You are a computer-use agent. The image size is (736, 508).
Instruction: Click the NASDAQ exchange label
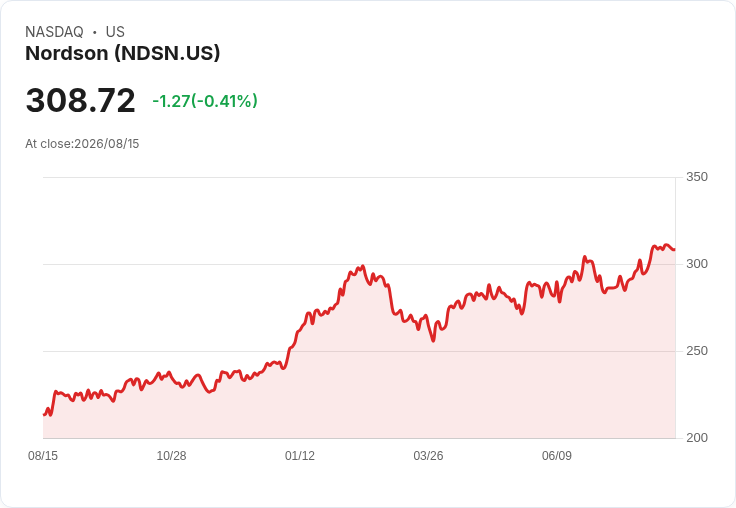[54, 32]
